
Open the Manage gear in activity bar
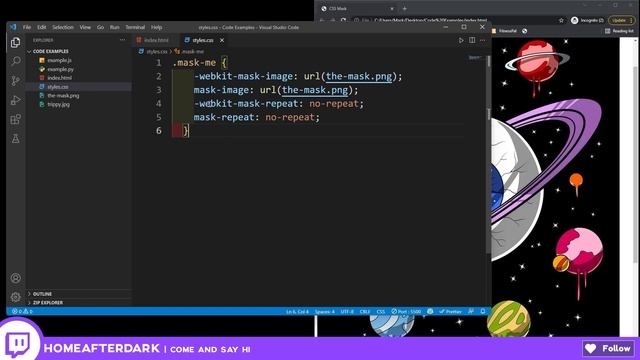click(x=16, y=297)
